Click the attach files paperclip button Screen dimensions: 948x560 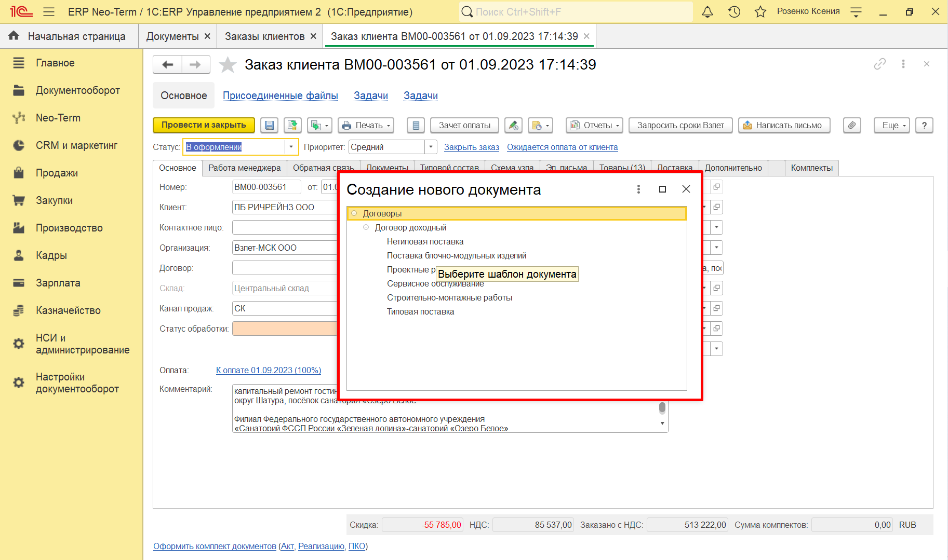852,125
